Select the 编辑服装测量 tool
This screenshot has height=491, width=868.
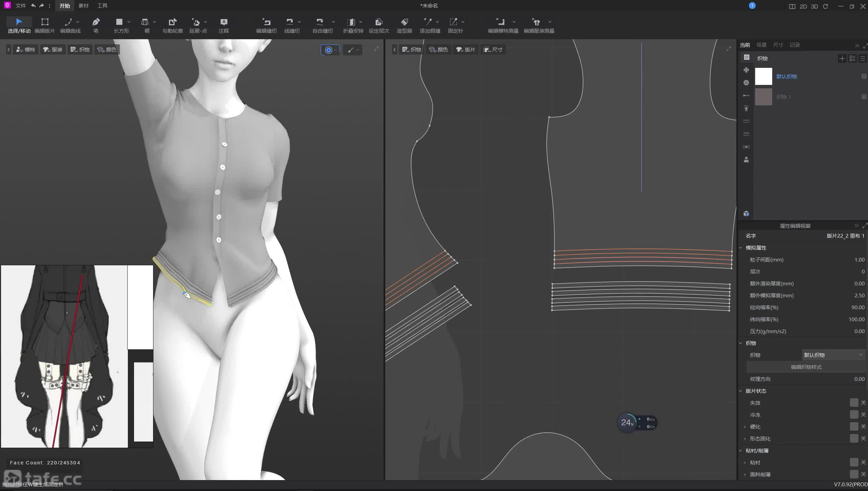point(539,26)
